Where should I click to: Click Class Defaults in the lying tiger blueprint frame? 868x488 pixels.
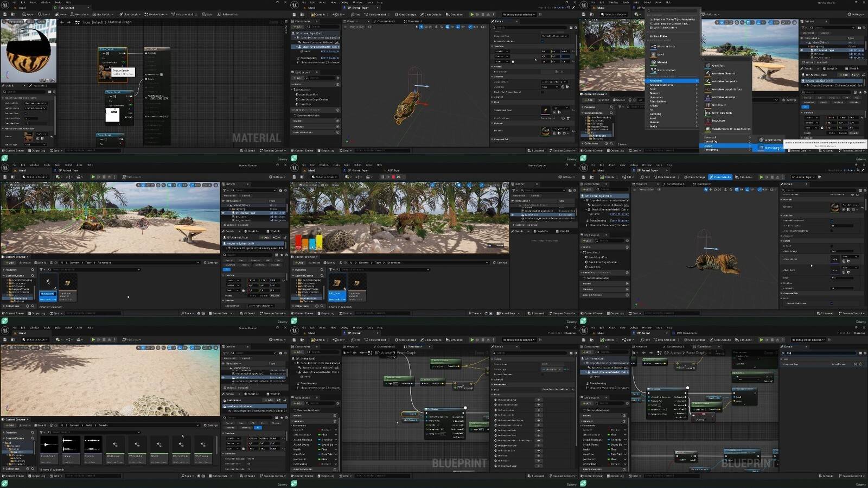(719, 177)
